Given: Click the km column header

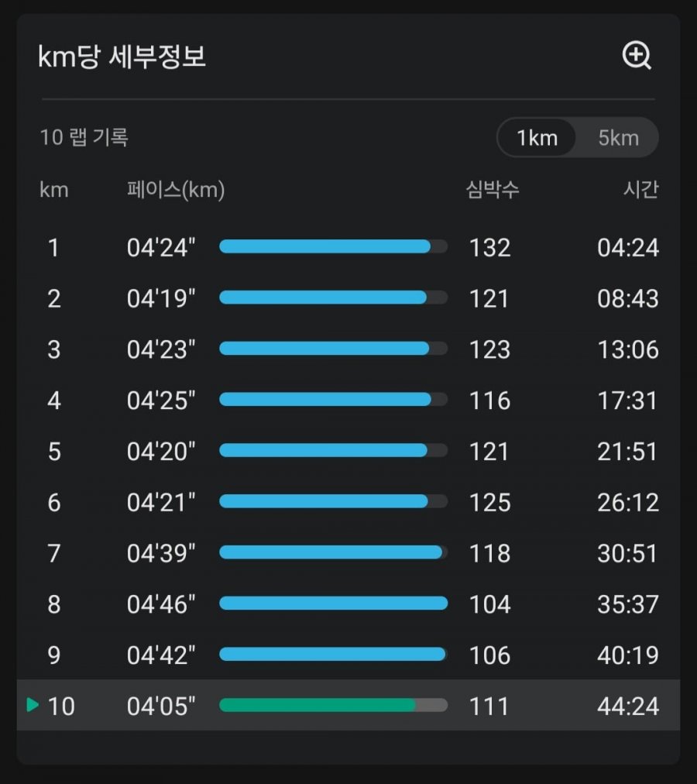Looking at the screenshot, I should pos(54,190).
